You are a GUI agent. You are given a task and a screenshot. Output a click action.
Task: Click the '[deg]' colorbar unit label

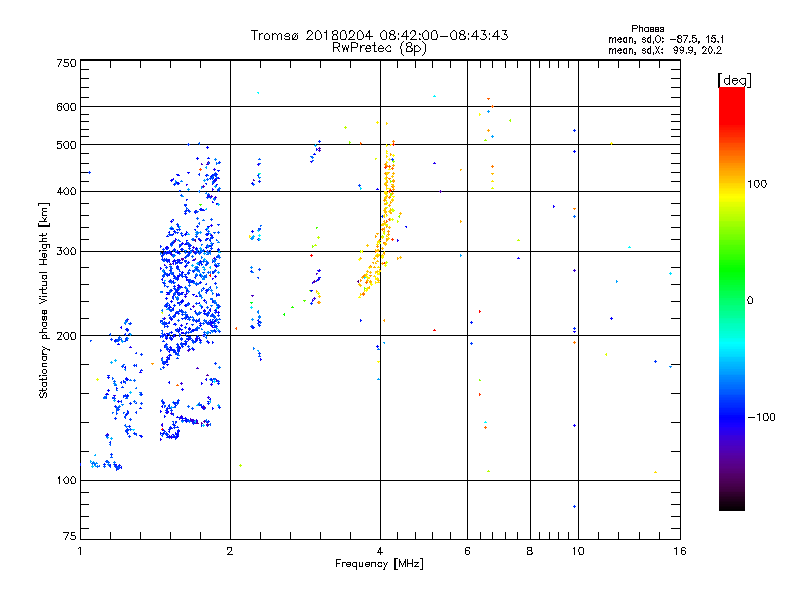click(x=734, y=80)
